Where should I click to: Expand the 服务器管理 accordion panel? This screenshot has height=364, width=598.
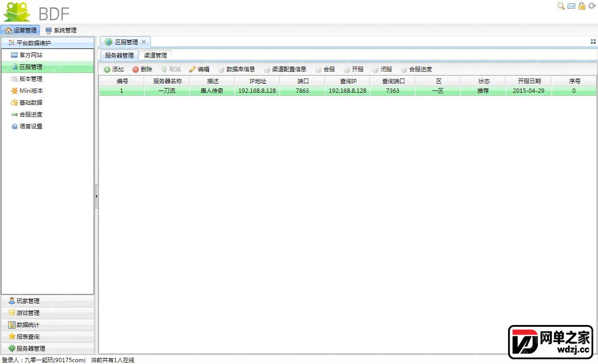coord(48,349)
